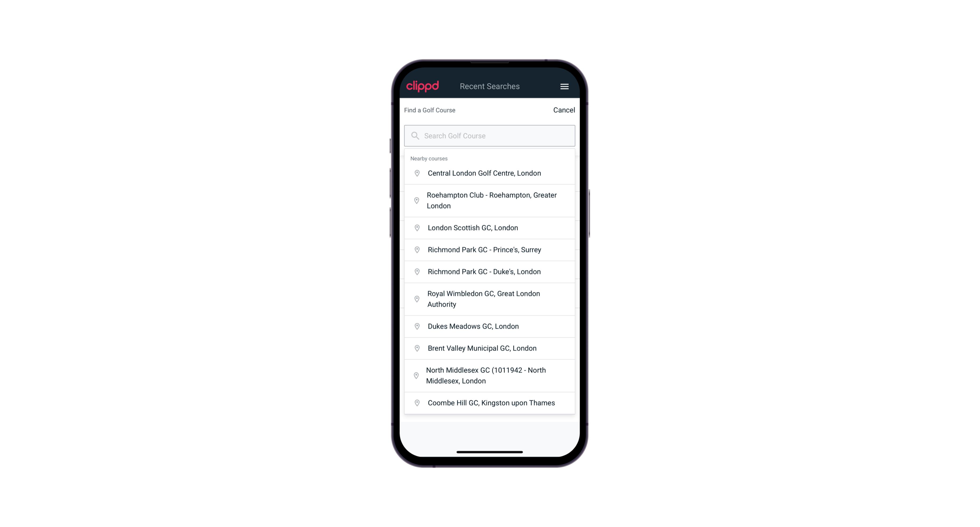Click the location pin icon for Roehampton Club
The width and height of the screenshot is (980, 527).
[416, 201]
